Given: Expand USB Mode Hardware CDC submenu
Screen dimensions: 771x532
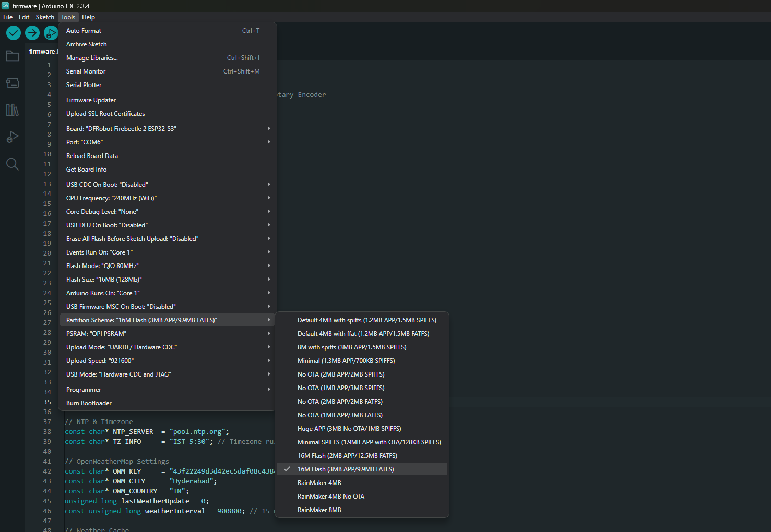Looking at the screenshot, I should 168,374.
